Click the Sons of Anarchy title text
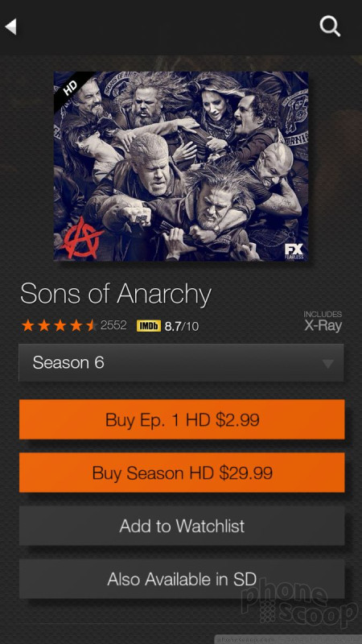This screenshot has width=362, height=644. point(116,294)
